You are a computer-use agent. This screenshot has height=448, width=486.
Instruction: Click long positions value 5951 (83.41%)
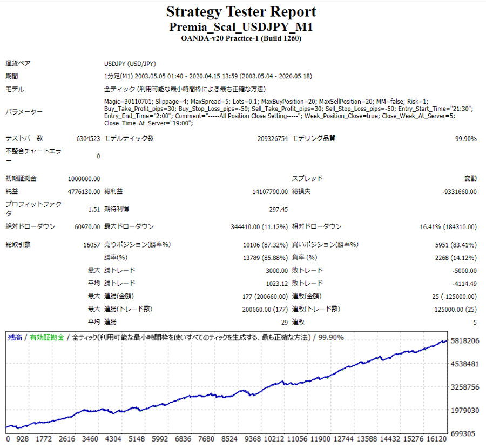456,245
